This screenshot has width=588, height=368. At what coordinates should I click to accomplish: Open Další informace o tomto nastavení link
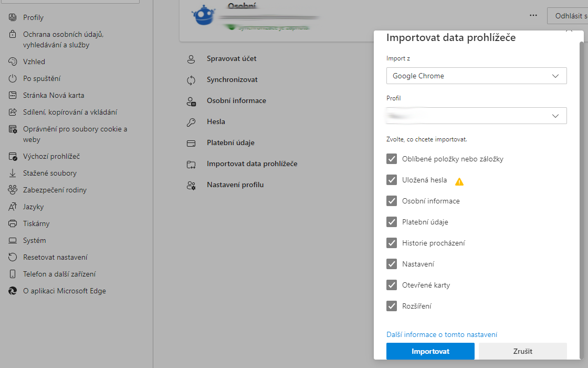442,334
